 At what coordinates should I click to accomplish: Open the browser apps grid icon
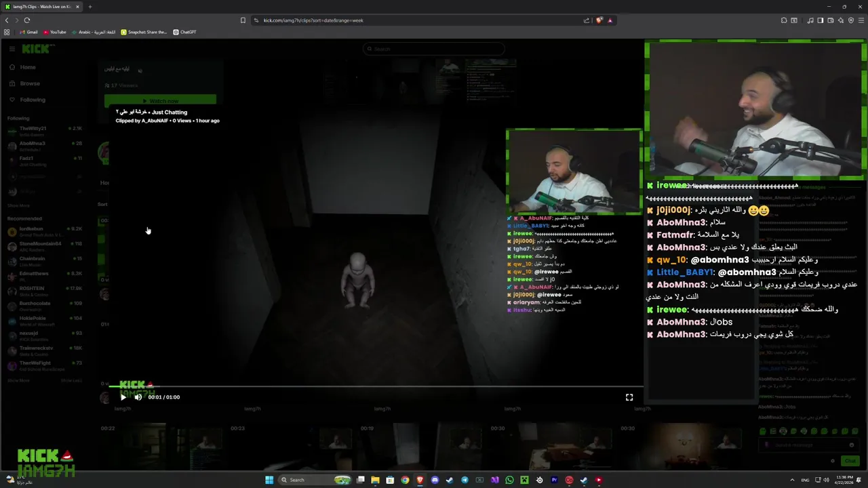(7, 32)
